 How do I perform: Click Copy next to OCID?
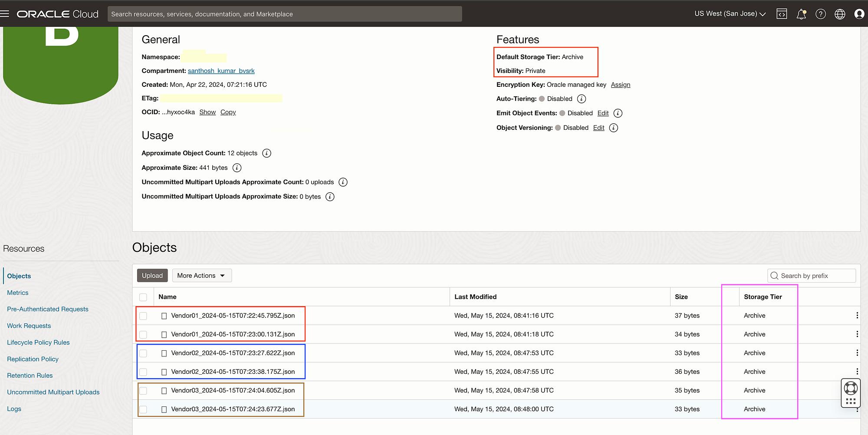pos(228,112)
